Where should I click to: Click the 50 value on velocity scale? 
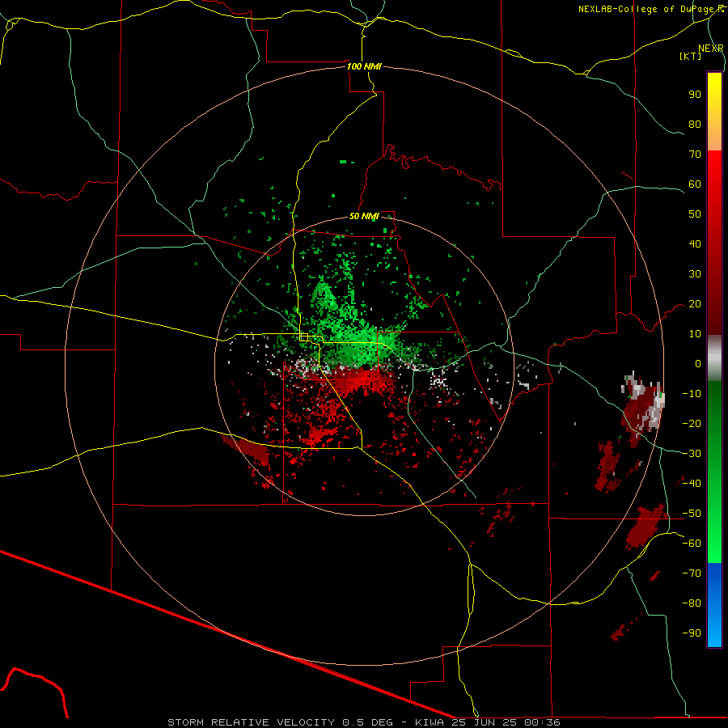click(695, 214)
